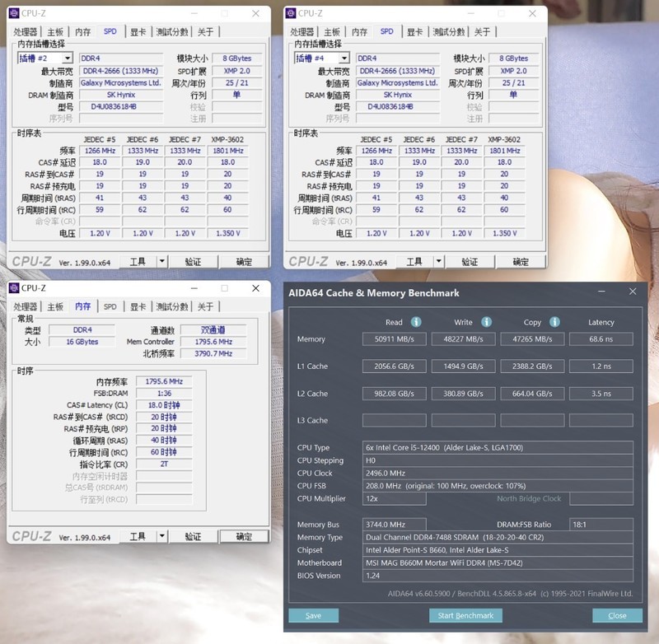This screenshot has height=644, width=659.
Task: Open the 插槽#2 memory slot dropdown
Action: coord(45,58)
